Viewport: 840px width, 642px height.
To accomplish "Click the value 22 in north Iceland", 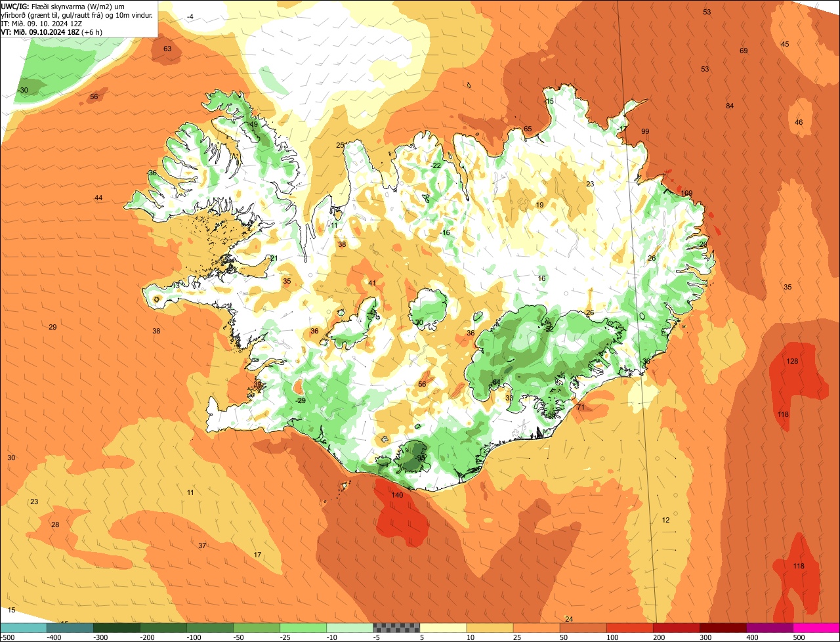I will 436,165.
